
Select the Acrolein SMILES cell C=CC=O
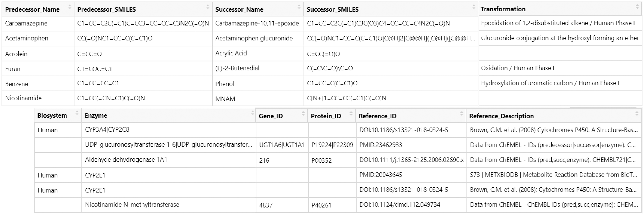click(x=89, y=54)
